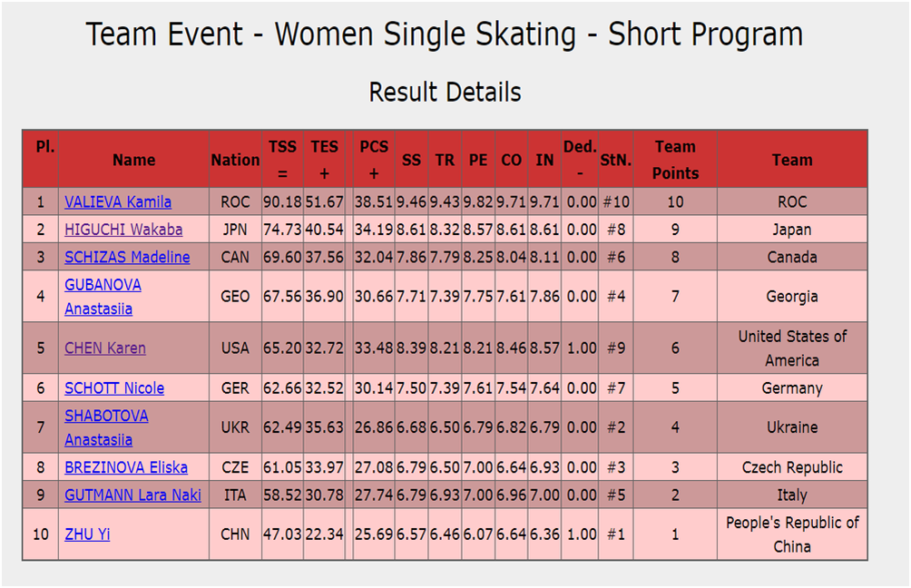The width and height of the screenshot is (911, 588).
Task: Open ZHU Yi skater link
Action: 87,534
